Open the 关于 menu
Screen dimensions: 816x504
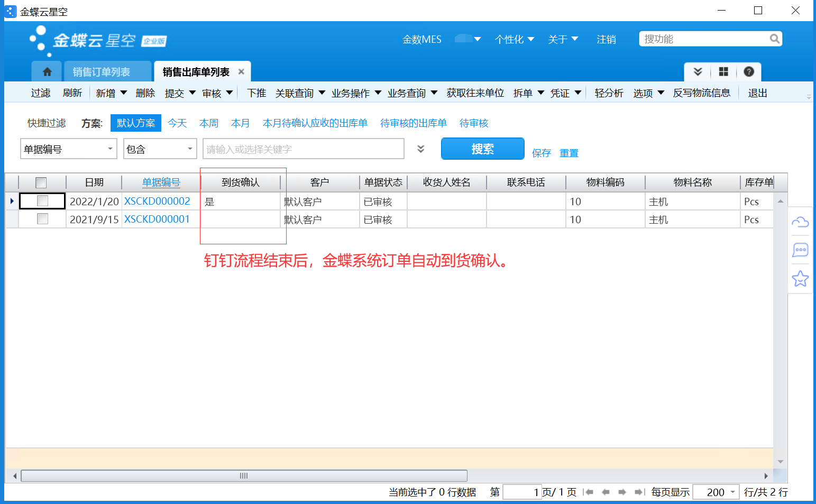coord(563,39)
